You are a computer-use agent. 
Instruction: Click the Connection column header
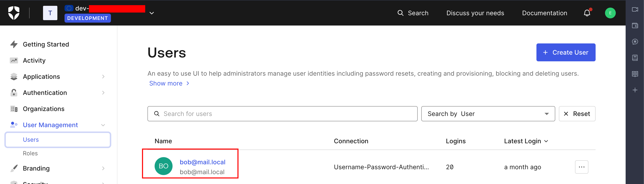click(351, 141)
